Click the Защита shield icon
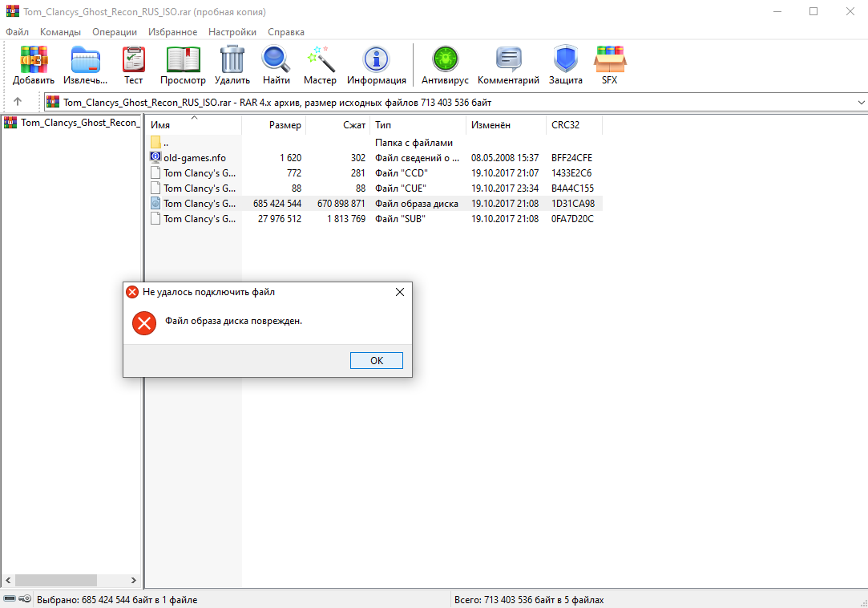The height and width of the screenshot is (608, 868). click(565, 59)
